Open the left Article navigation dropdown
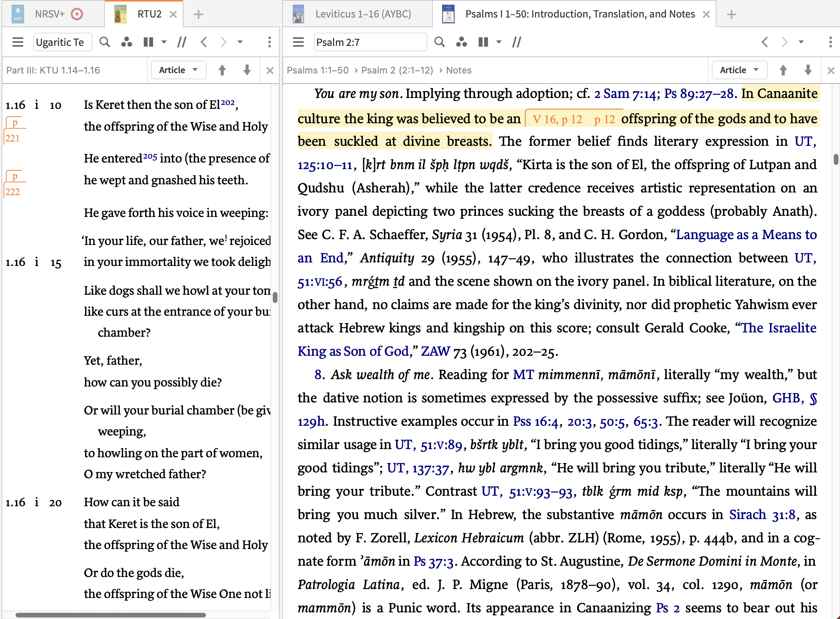 click(178, 70)
